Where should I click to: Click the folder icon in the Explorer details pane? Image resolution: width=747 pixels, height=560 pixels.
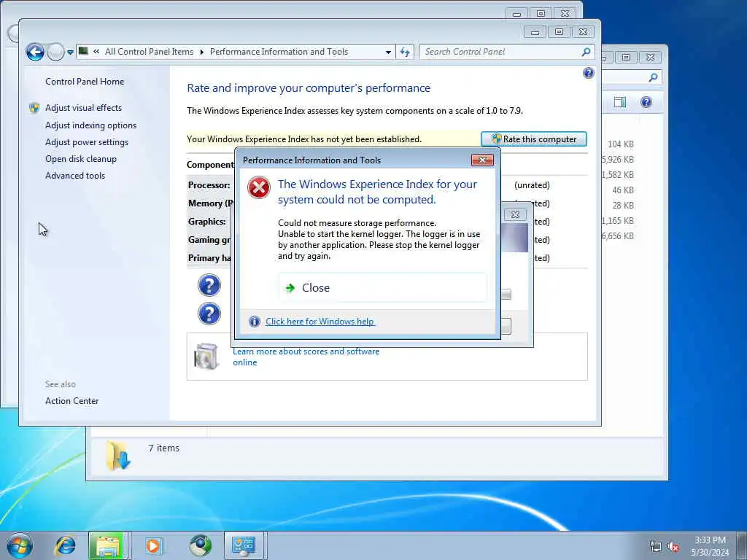tap(117, 456)
